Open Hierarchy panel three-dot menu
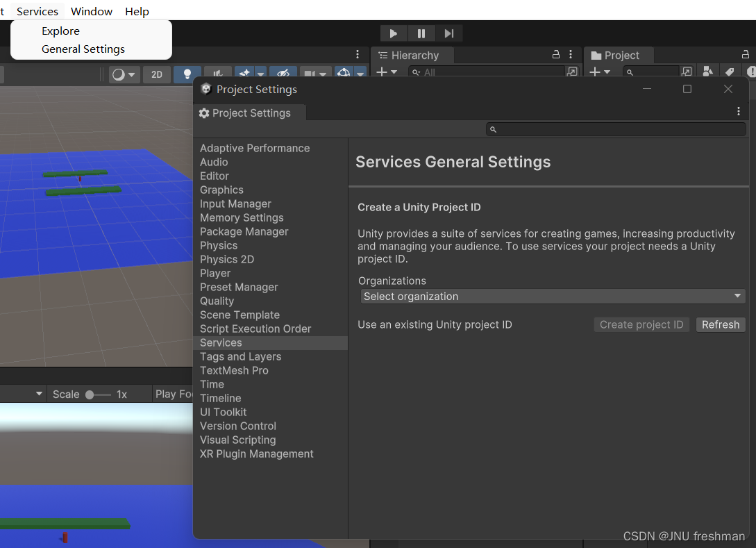Image resolution: width=756 pixels, height=548 pixels. click(571, 54)
